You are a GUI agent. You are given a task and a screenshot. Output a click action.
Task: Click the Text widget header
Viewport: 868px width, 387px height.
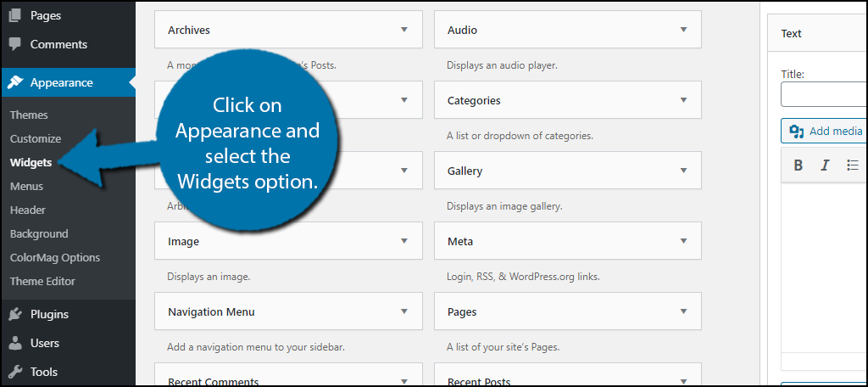point(818,33)
